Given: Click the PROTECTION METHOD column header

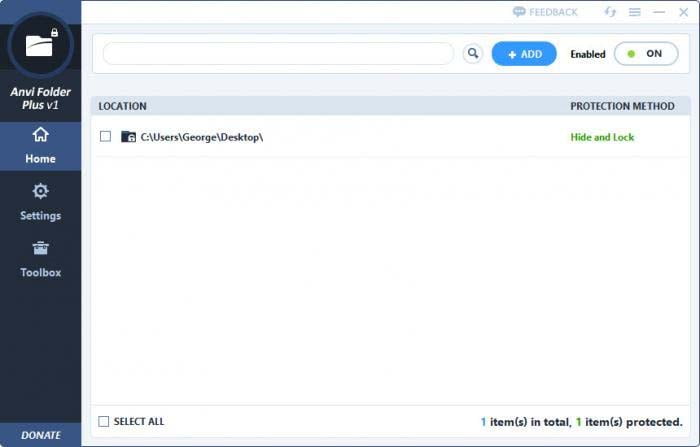Looking at the screenshot, I should point(622,106).
